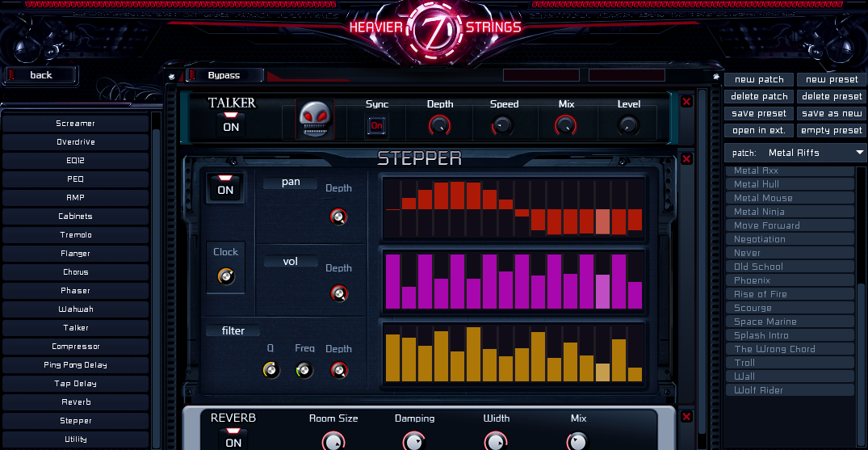Select Cabinets in the effects list
The height and width of the screenshot is (450, 868).
pos(76,217)
